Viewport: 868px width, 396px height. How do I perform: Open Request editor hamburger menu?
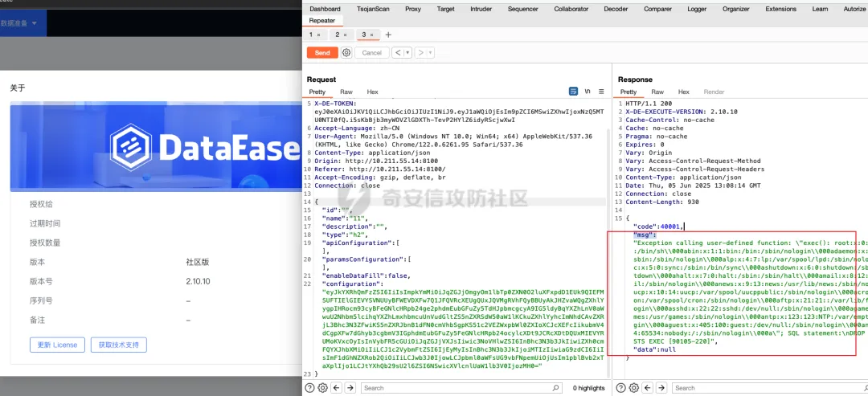pos(601,92)
